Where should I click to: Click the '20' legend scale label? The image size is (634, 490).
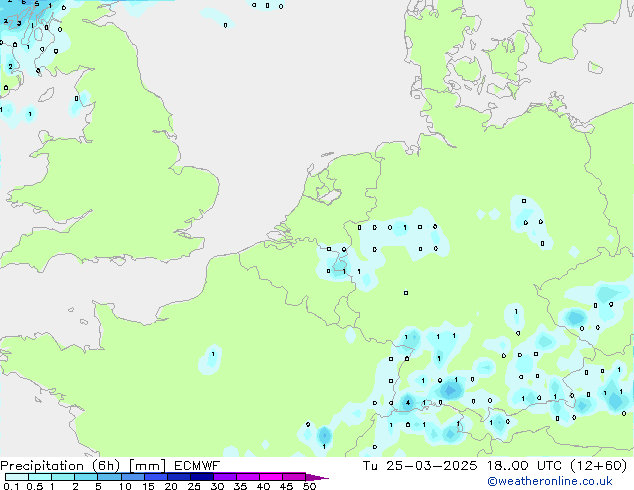click(171, 486)
